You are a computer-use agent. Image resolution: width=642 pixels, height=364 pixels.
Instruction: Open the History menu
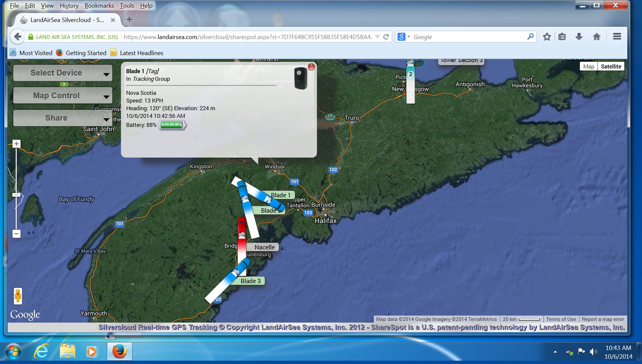69,6
